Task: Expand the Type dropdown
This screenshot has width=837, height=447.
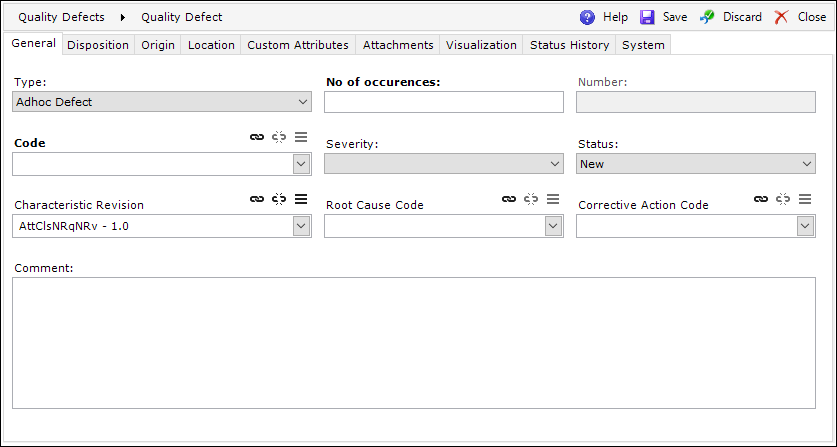Action: tap(303, 102)
